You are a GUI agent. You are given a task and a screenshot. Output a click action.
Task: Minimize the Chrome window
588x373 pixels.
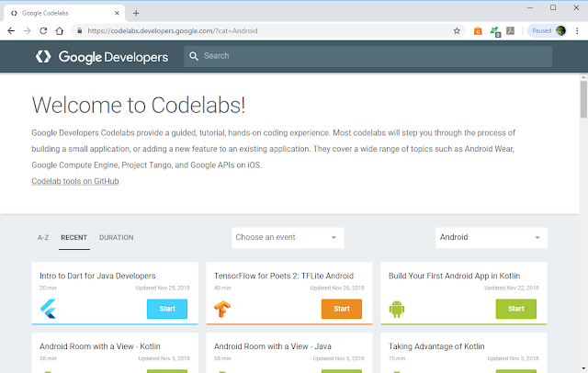[x=530, y=8]
